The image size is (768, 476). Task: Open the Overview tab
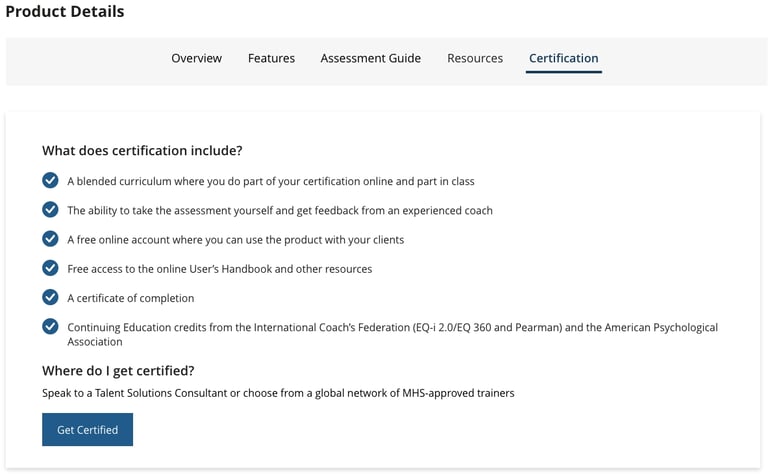196,58
